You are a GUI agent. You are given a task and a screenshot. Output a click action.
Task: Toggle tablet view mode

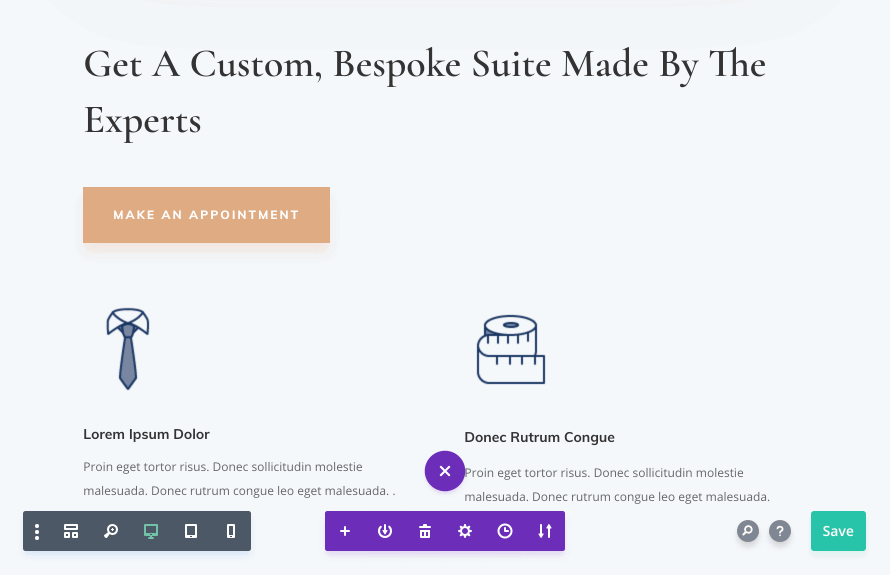tap(191, 531)
